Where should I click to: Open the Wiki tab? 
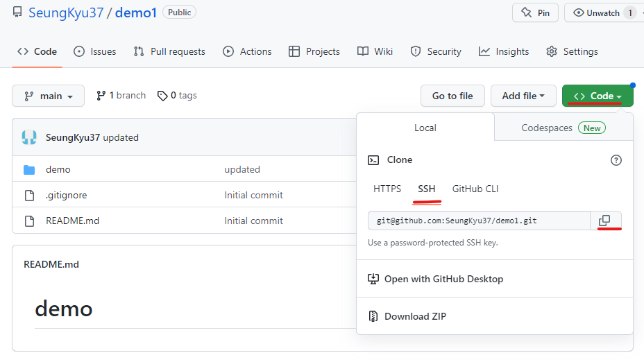[x=375, y=52]
